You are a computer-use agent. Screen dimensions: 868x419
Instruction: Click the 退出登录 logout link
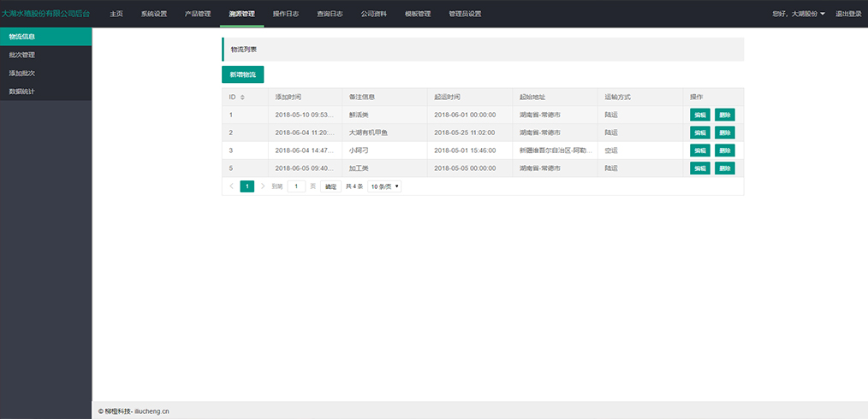[x=848, y=14]
